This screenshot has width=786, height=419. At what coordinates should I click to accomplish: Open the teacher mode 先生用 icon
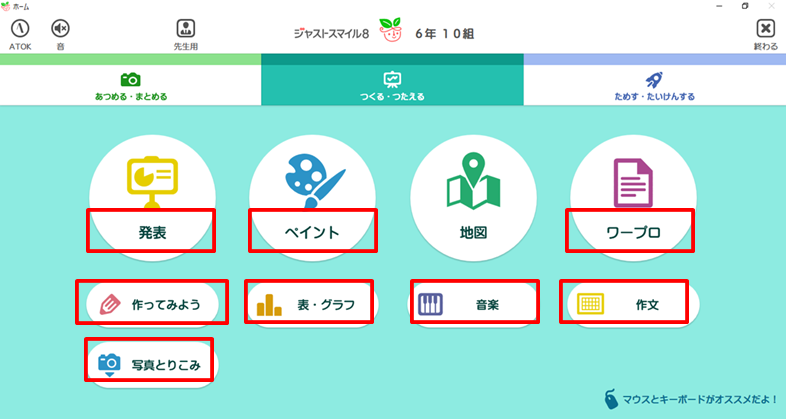point(185,29)
